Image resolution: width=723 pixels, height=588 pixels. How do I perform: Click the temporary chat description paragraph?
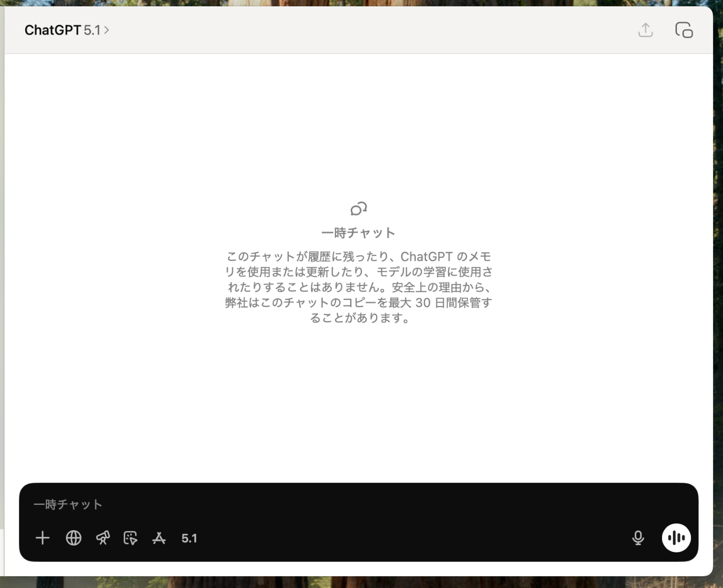(x=358, y=288)
